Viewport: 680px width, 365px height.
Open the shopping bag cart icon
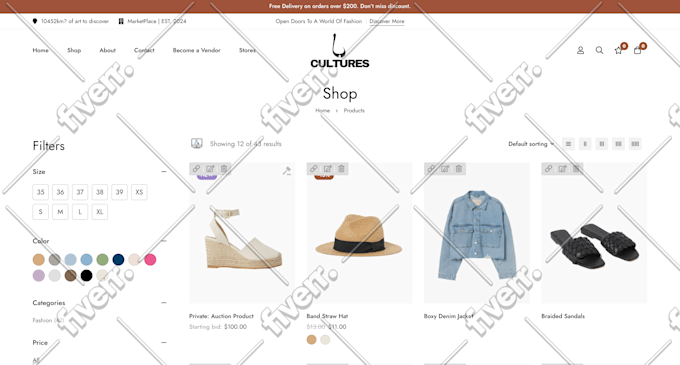tap(638, 50)
